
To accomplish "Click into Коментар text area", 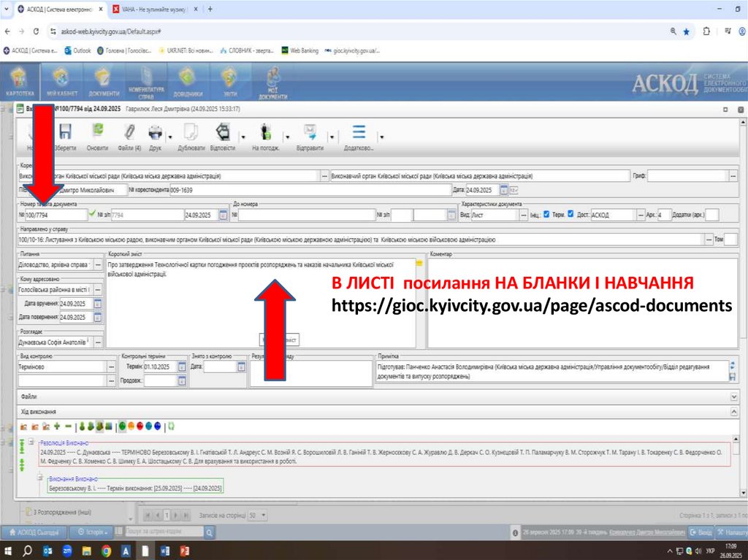I will [582, 303].
